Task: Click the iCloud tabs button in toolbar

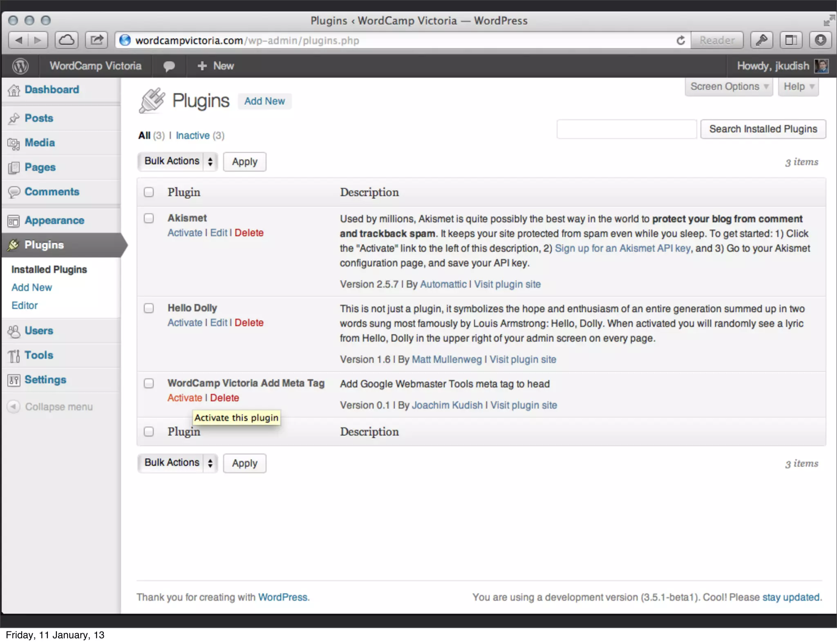Action: point(67,40)
